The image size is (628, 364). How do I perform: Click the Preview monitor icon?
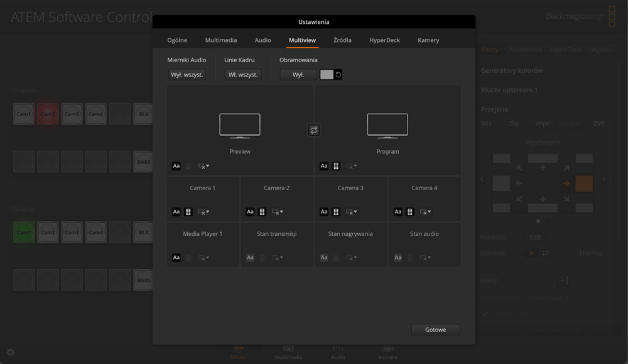240,126
